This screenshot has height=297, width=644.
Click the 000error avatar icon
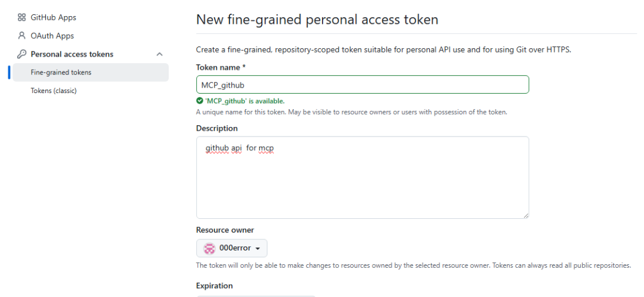[x=209, y=248]
